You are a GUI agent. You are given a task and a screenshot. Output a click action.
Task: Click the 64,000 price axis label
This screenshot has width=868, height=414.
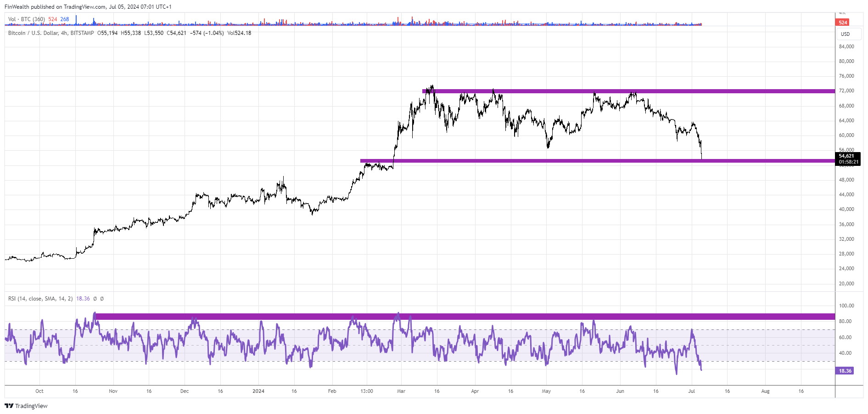(846, 120)
